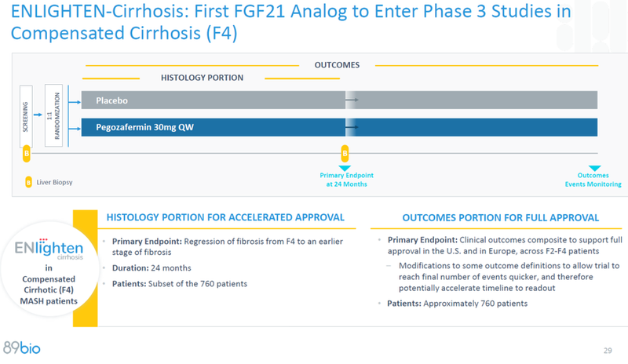The width and height of the screenshot is (628, 364).
Task: Click the 89bio logo
Action: pos(22,348)
